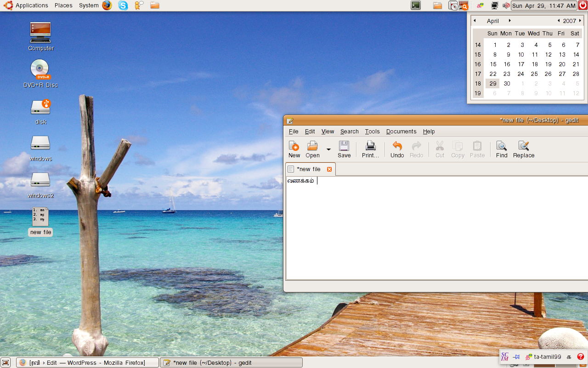588x368 pixels.
Task: Select April 30 in the calendar
Action: point(507,84)
